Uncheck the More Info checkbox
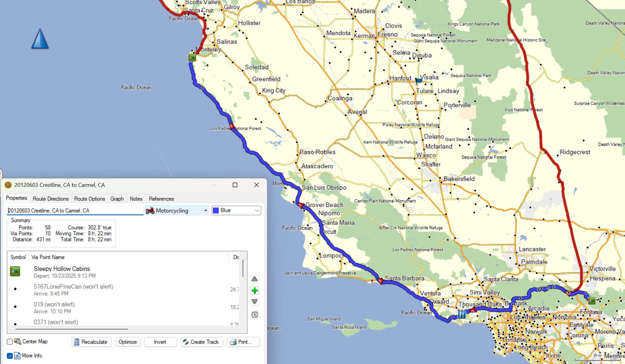Image resolution: width=625 pixels, height=364 pixels. 10,356
